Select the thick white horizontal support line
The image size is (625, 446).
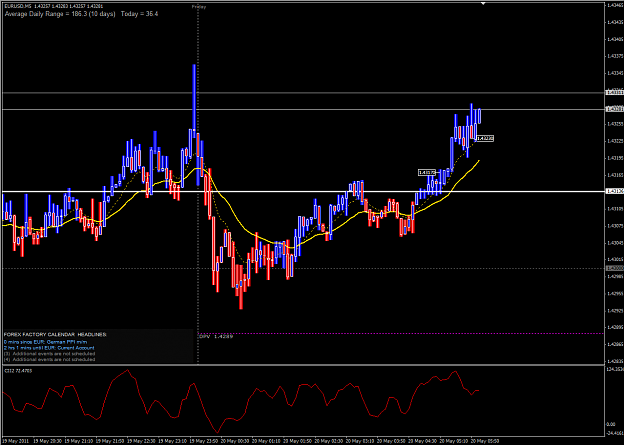click(303, 192)
